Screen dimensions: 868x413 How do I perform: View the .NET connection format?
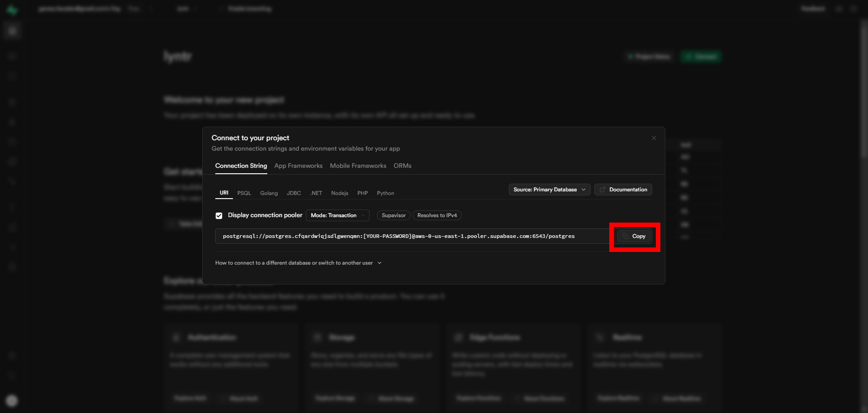point(316,193)
